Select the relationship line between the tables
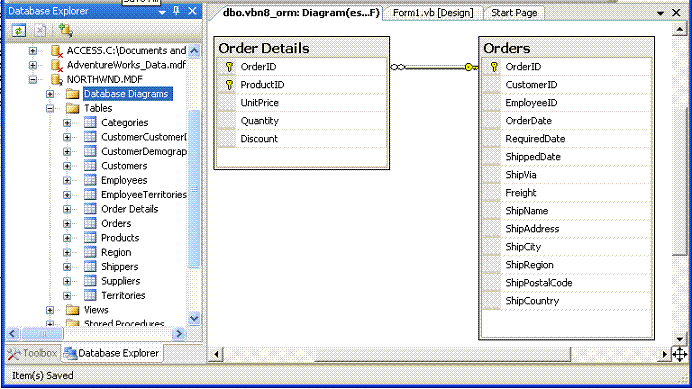The width and height of the screenshot is (692, 389). (x=434, y=67)
